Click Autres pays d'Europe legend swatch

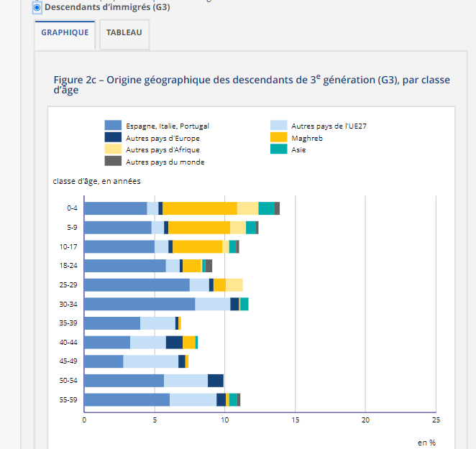(x=112, y=138)
